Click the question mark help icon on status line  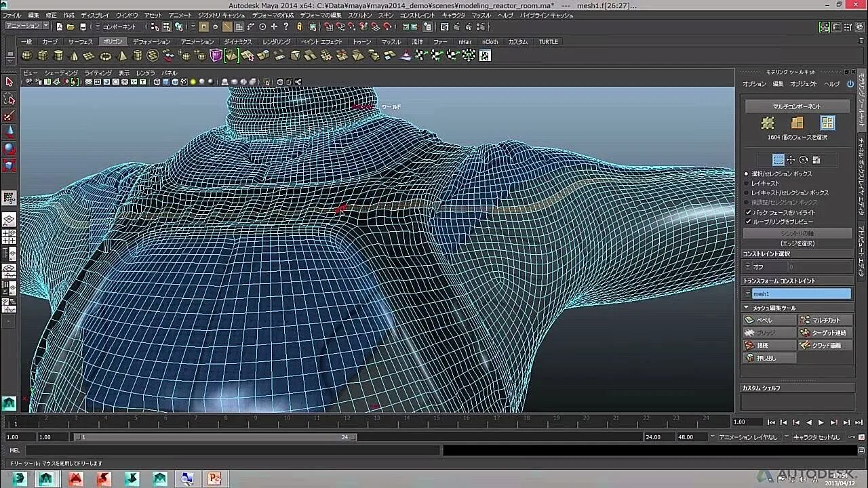[286, 27]
